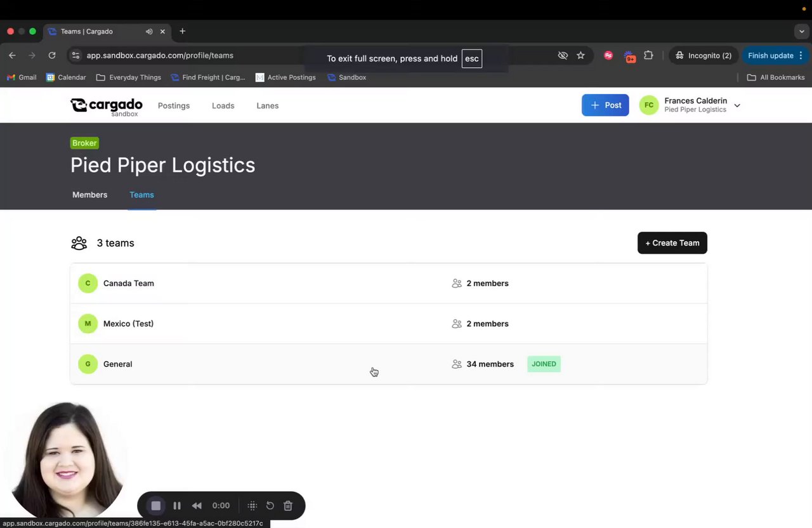Pause the screen recording
The width and height of the screenshot is (812, 528).
[177, 506]
